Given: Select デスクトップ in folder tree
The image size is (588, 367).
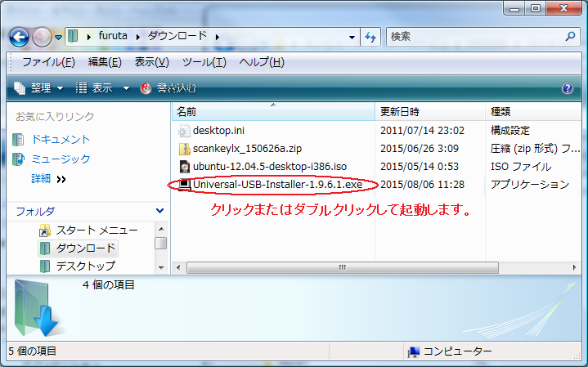Looking at the screenshot, I should 85,266.
